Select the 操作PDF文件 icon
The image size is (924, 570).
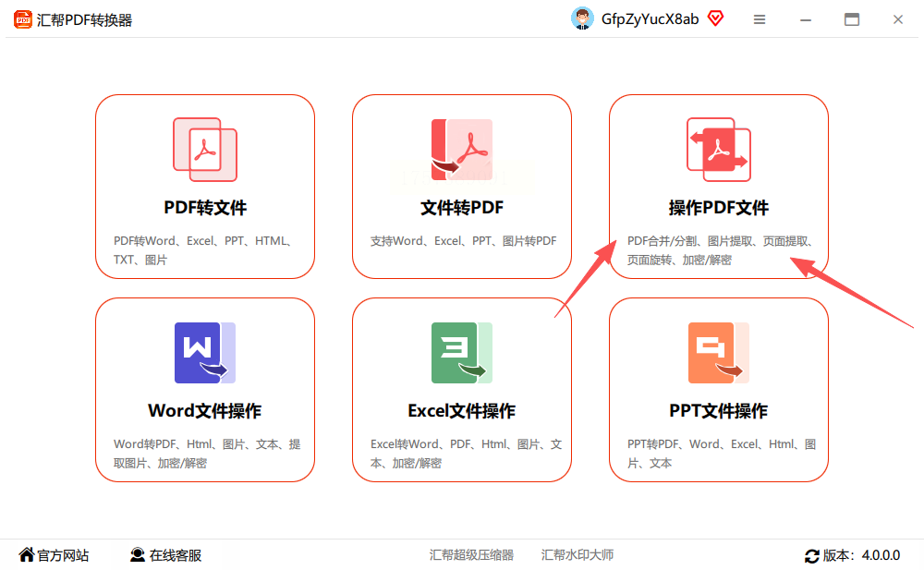coord(719,150)
